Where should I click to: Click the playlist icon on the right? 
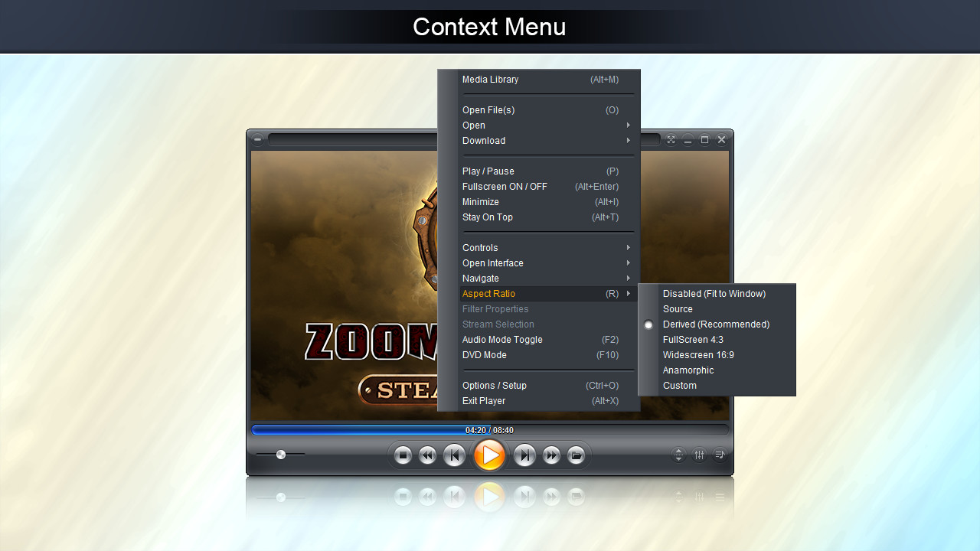719,455
